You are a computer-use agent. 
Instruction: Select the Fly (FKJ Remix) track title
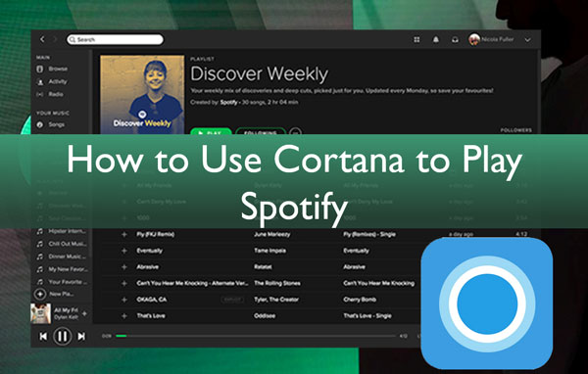tap(155, 234)
